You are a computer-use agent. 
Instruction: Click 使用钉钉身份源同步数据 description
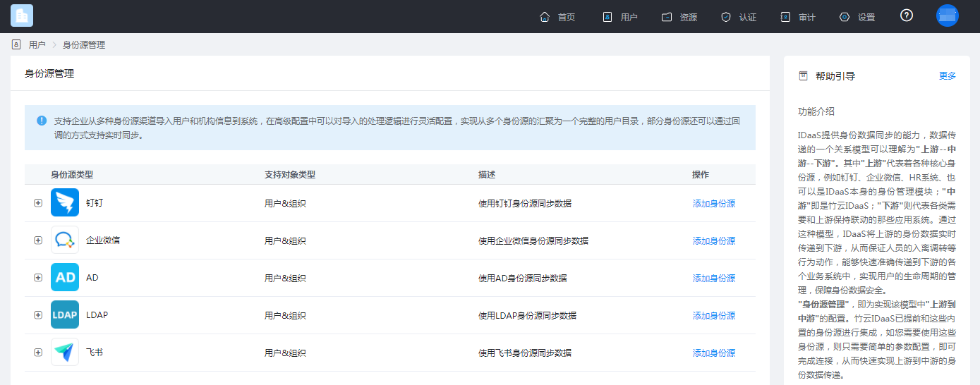[x=525, y=204]
